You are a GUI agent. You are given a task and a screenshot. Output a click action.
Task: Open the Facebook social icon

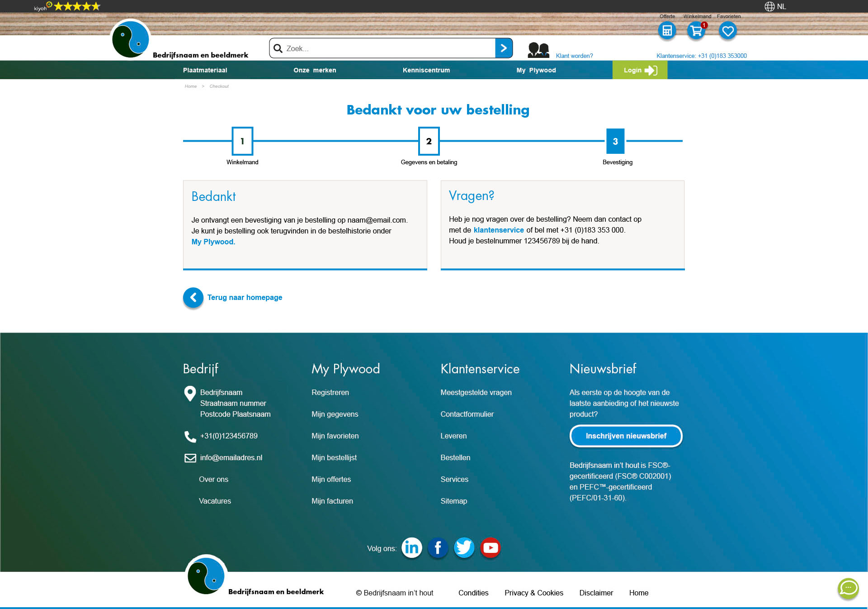point(438,548)
